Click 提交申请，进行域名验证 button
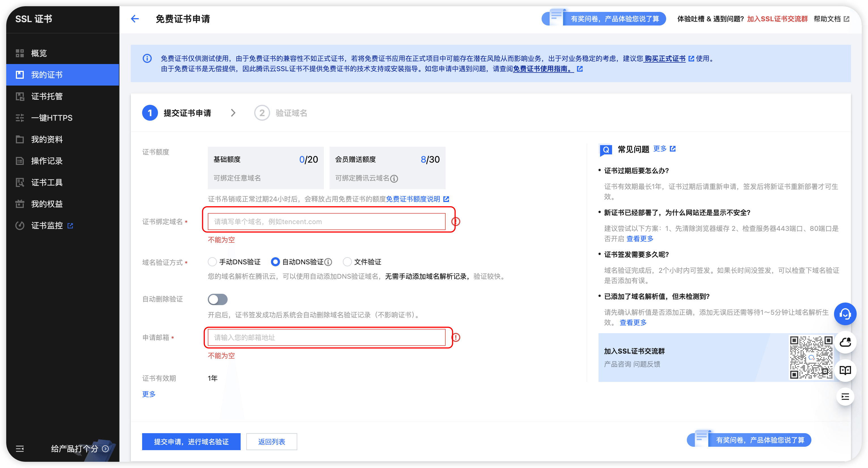 coord(191,441)
